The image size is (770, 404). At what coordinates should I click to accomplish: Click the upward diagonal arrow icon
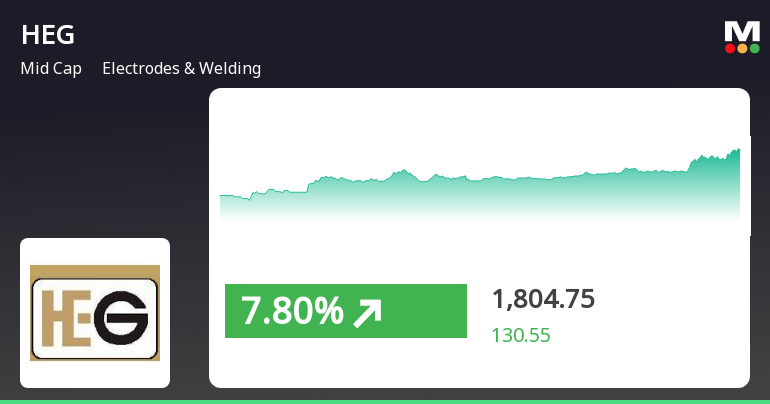(x=368, y=312)
